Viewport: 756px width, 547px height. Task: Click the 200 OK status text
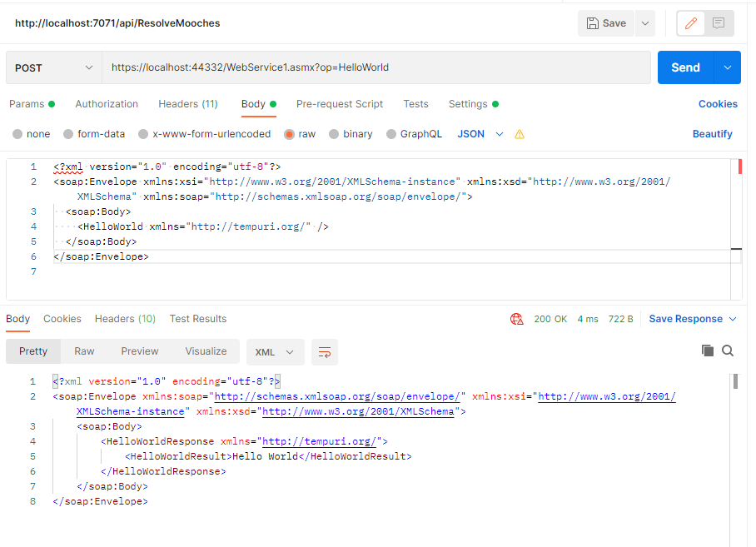pyautogui.click(x=550, y=319)
